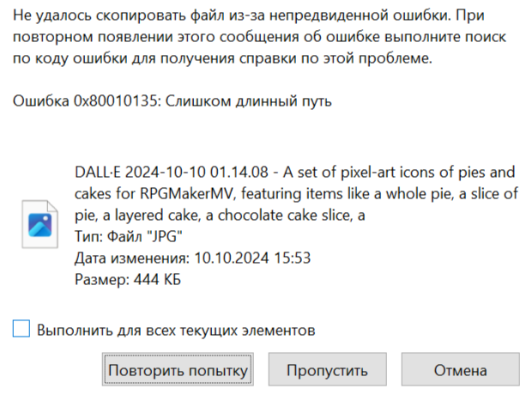Click the "Дата изменения" label
The image size is (532, 401).
132,258
